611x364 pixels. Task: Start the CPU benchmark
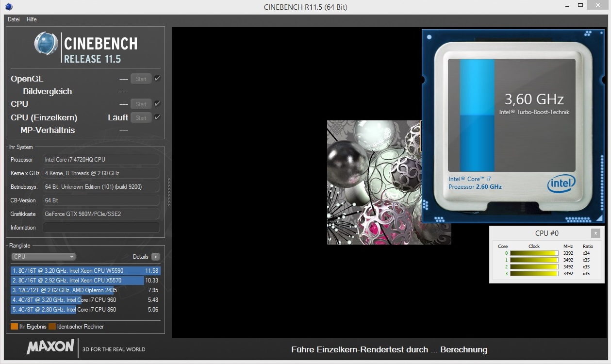click(141, 104)
